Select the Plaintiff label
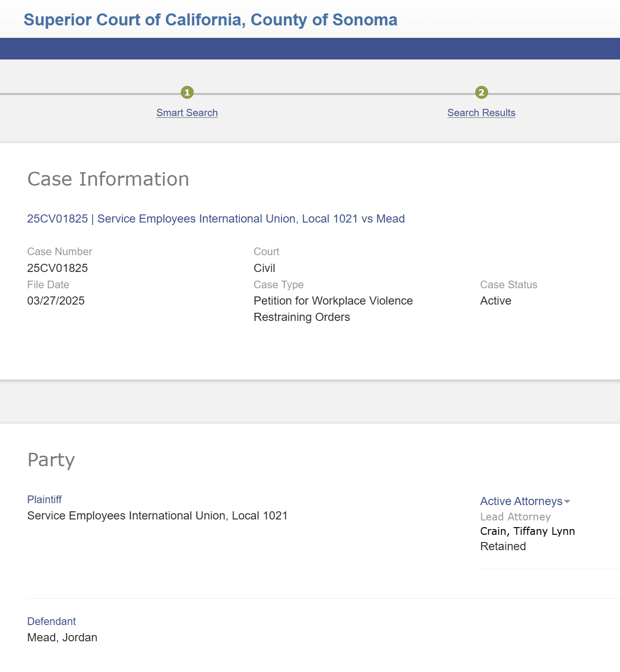The width and height of the screenshot is (620, 672). click(x=45, y=499)
